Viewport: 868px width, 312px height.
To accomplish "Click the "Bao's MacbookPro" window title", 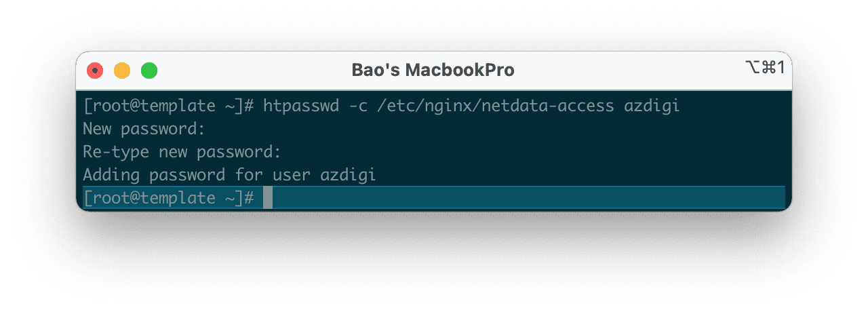I will 433,70.
